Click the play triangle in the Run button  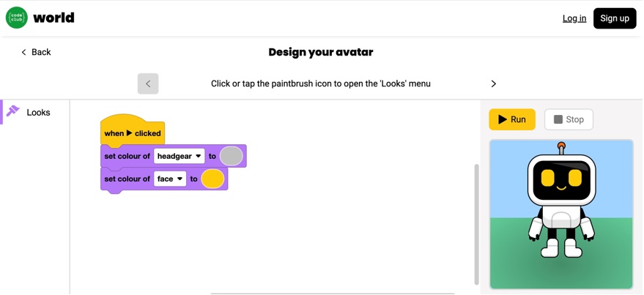[x=503, y=119]
